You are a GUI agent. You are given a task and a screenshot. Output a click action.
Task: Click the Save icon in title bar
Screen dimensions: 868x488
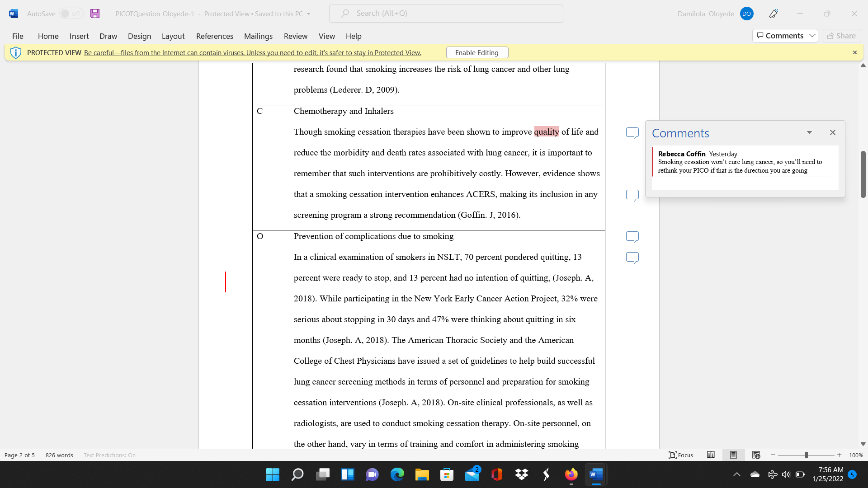tap(95, 14)
